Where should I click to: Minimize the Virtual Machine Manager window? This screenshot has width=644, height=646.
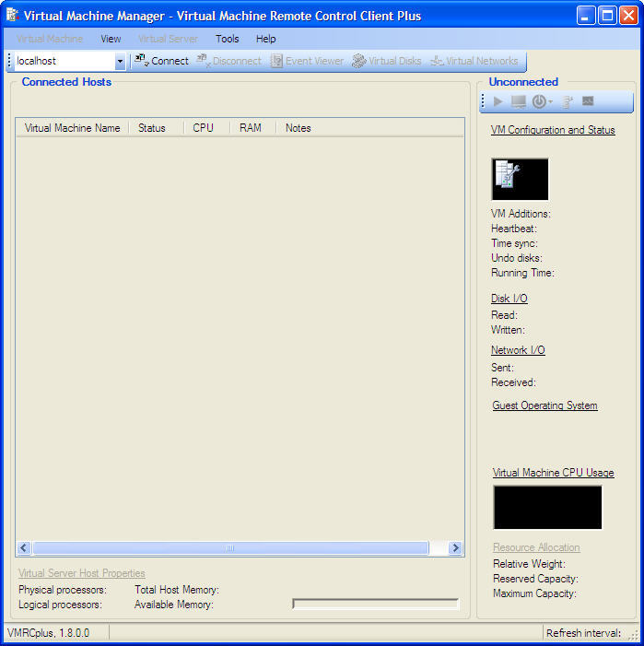[x=586, y=16]
